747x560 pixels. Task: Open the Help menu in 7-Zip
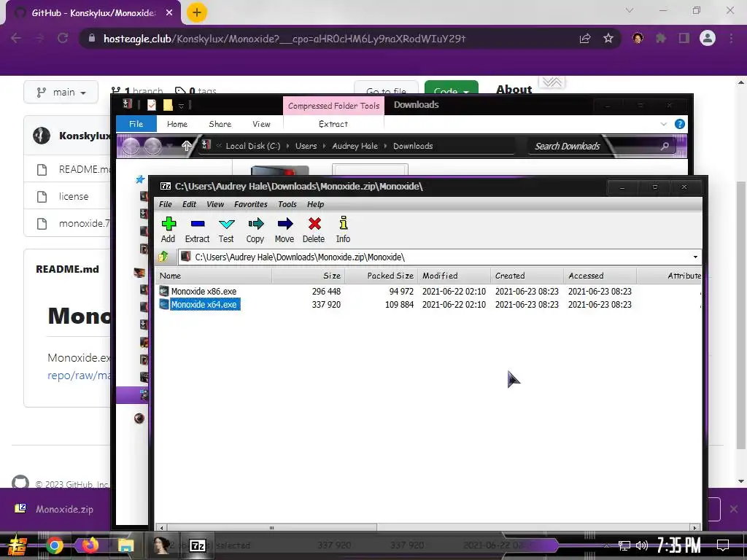coord(315,204)
